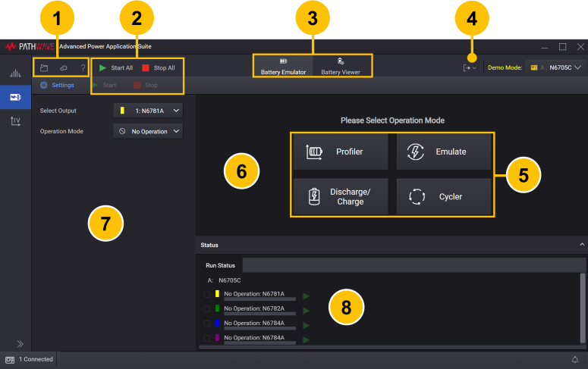Image resolution: width=588 pixels, height=369 pixels.
Task: Click the refresh/sync icon in toolbar
Action: [x=64, y=67]
